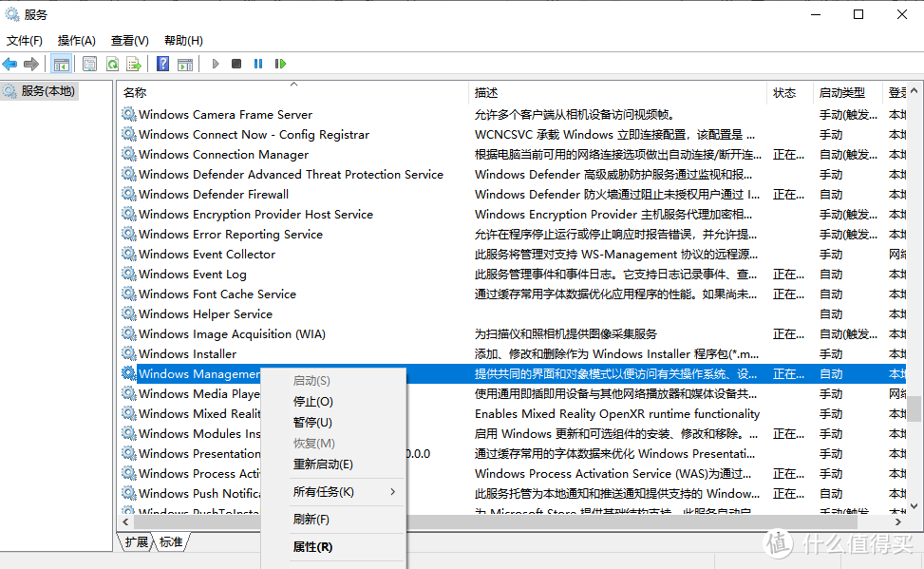Click gear icon of Windows Event Log

[129, 274]
